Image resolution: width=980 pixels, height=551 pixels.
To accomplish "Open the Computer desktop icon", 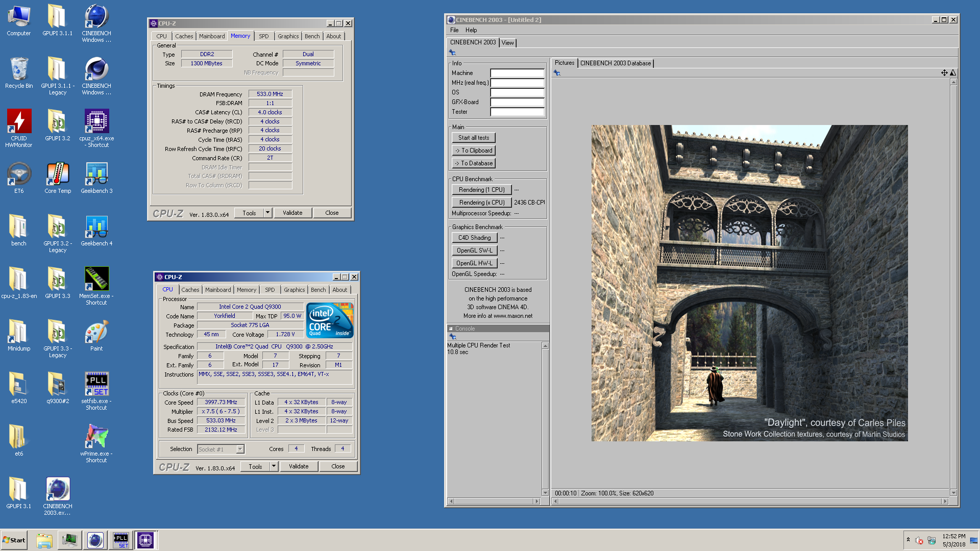I will tap(19, 20).
